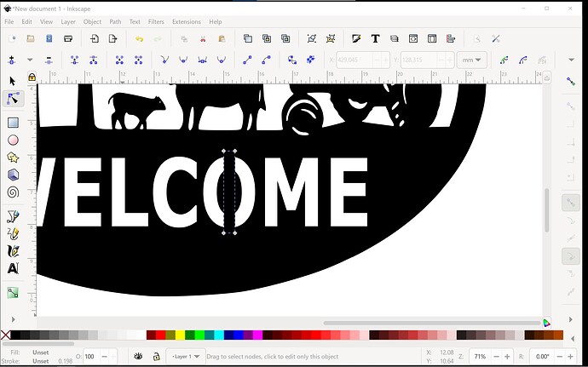This screenshot has height=367, width=588.
Task: Select the Calligraphy tool
Action: [13, 251]
